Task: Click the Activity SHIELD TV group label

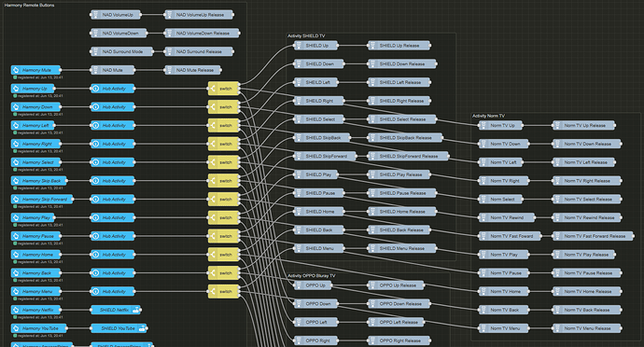Action: pos(306,36)
